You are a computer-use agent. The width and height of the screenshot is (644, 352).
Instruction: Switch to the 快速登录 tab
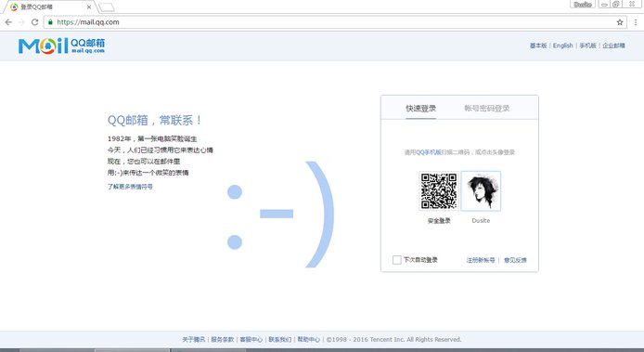[x=421, y=108]
